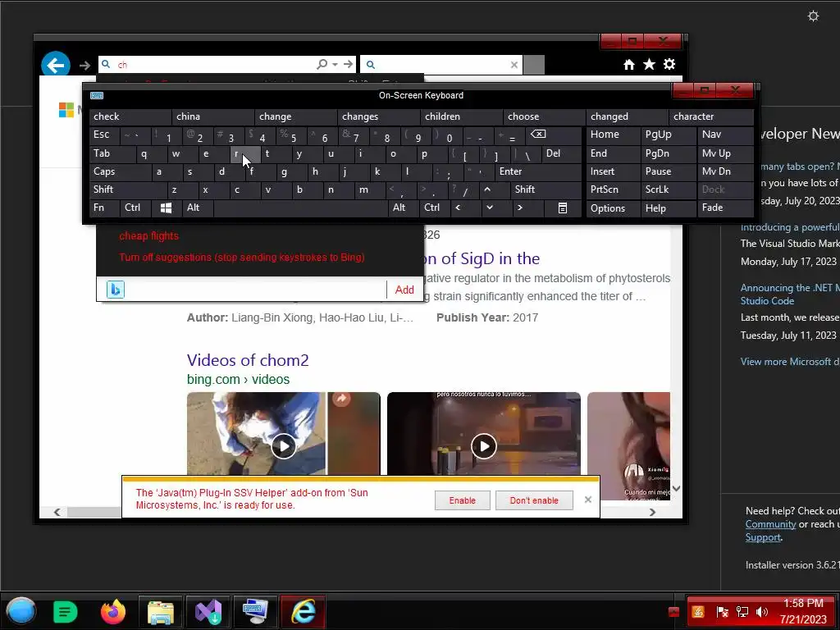Click the Add search provider button

coord(404,290)
